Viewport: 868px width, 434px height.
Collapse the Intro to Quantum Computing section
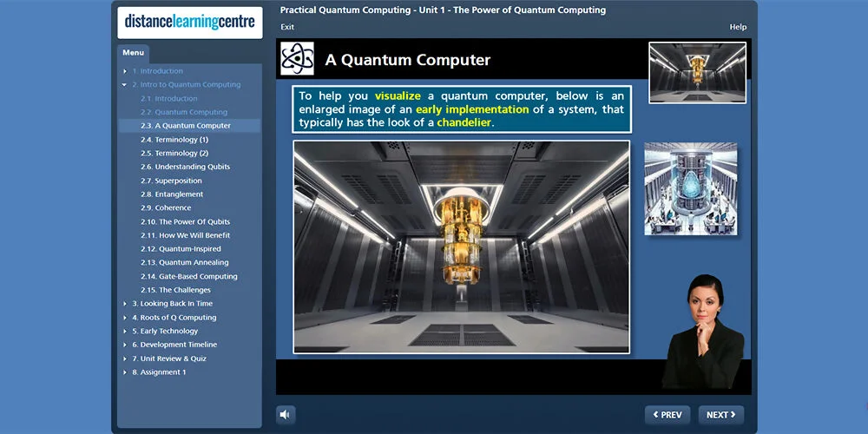tap(125, 85)
